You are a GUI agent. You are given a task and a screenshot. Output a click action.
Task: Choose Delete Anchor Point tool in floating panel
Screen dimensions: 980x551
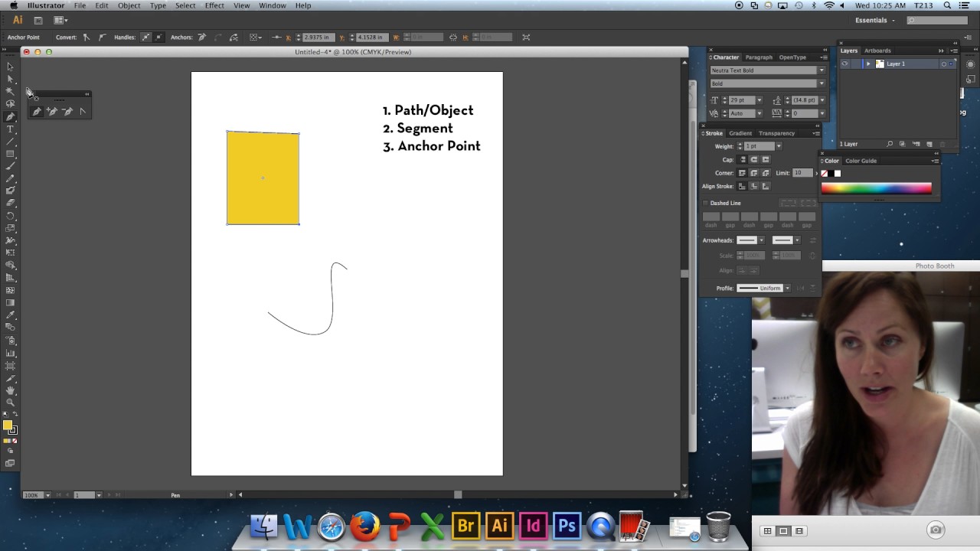coord(67,112)
